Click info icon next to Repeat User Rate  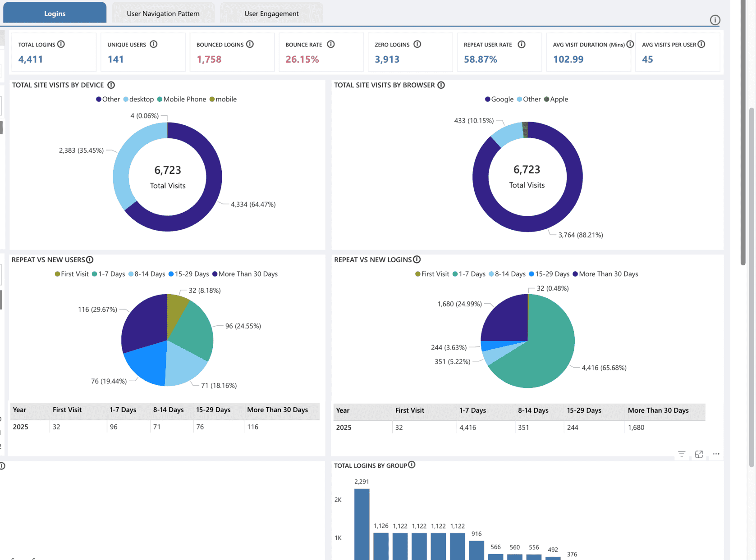tap(522, 44)
